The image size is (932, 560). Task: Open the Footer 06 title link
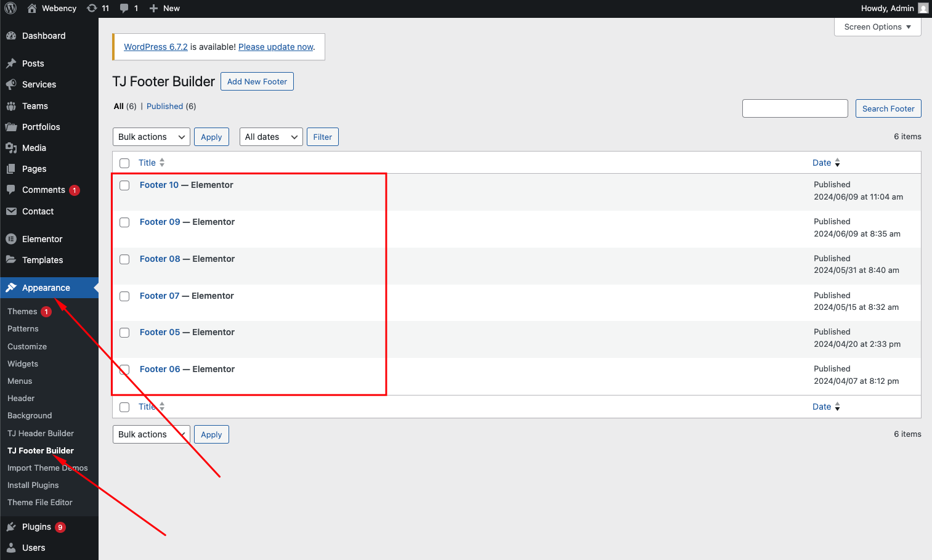point(160,369)
